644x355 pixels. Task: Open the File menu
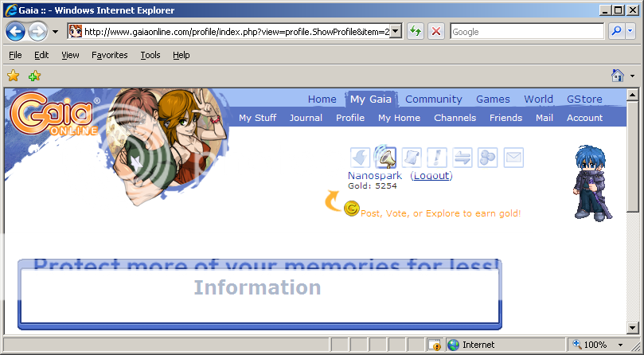(15, 55)
